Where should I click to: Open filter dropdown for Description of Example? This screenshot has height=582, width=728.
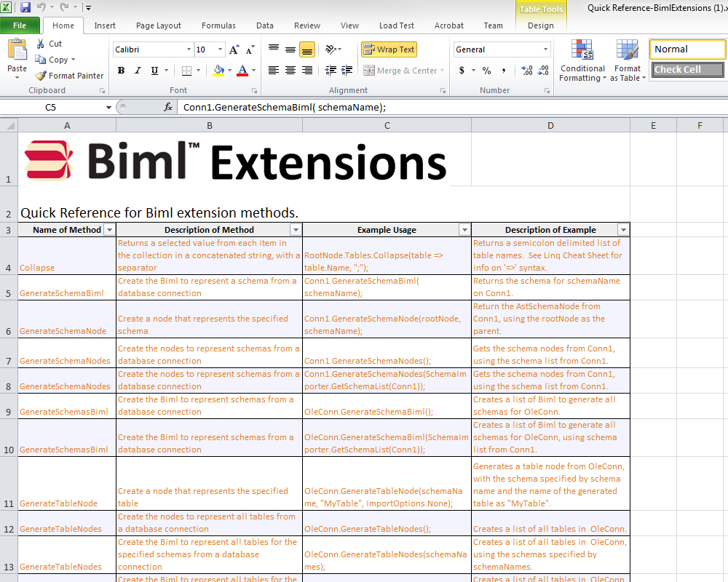[624, 230]
